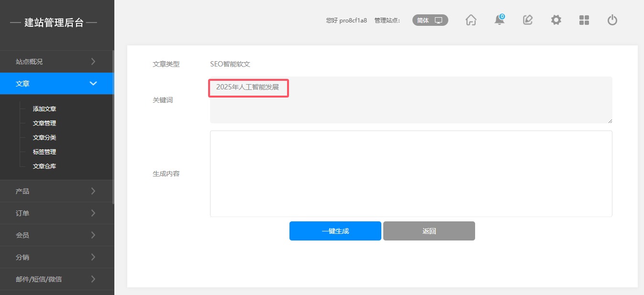Click inside the 生成内容 text box
644x295 pixels.
[x=411, y=174]
